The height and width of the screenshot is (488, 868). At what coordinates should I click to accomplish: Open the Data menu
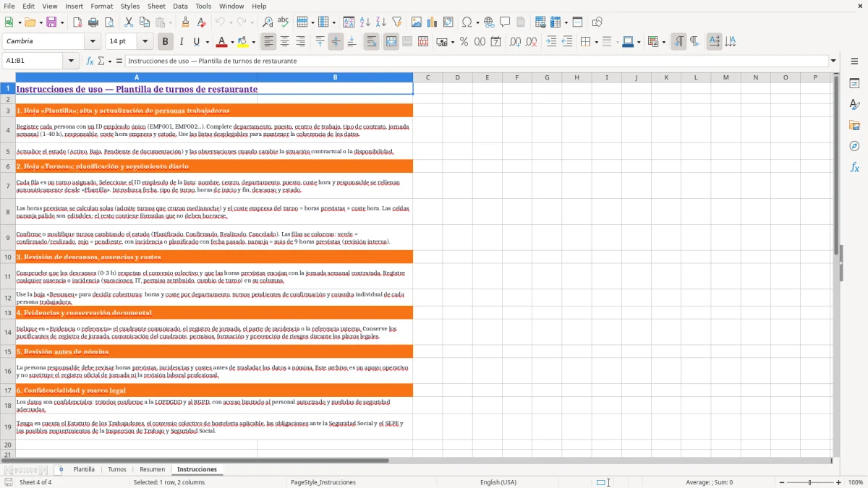180,6
